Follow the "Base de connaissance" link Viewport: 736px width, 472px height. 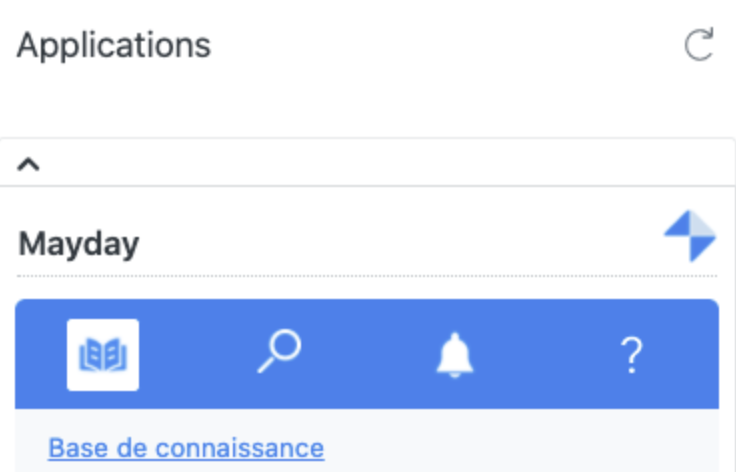[186, 447]
